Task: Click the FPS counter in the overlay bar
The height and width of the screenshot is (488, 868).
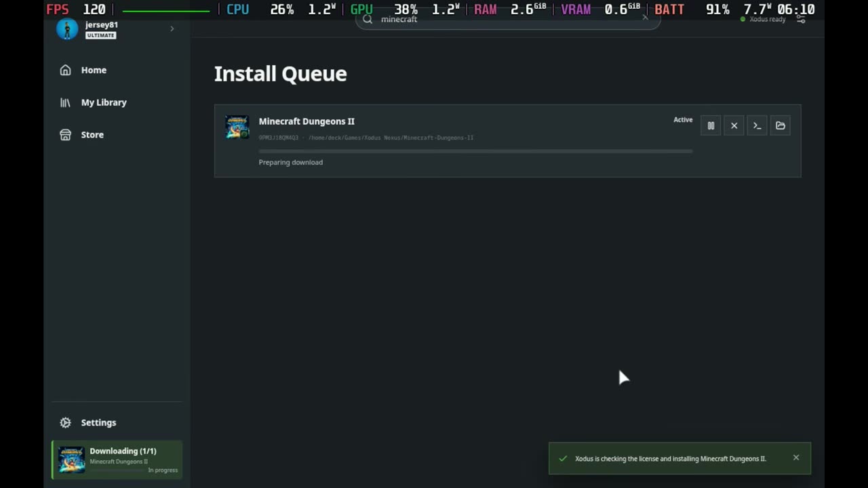Action: (x=76, y=9)
